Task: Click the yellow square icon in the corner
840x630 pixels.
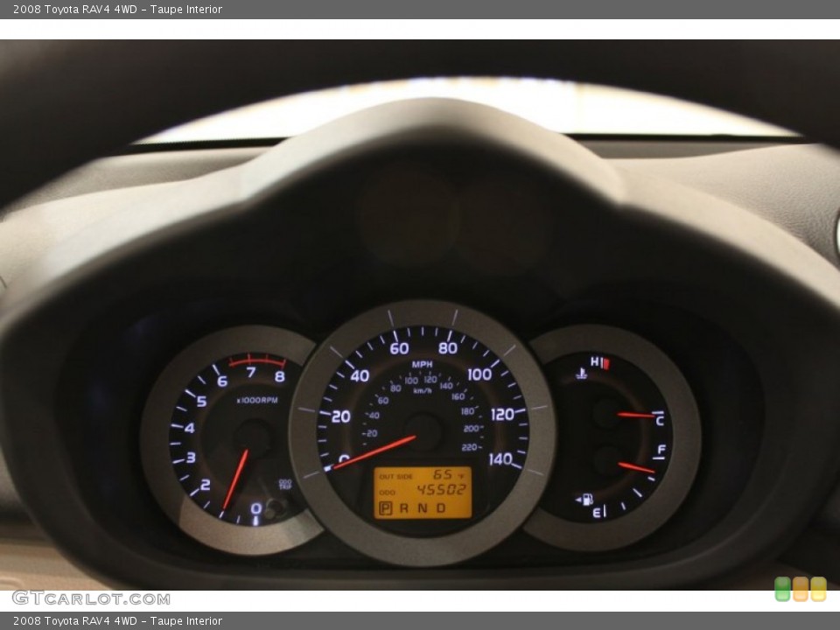Action: [819, 589]
